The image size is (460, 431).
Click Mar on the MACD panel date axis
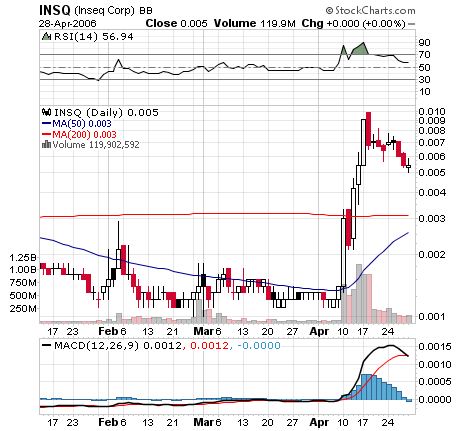[x=204, y=422]
